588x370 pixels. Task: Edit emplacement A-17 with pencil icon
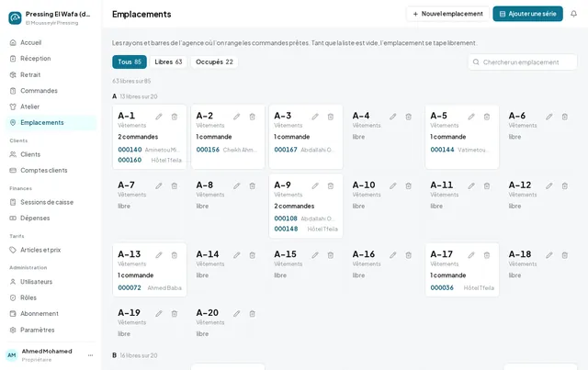pyautogui.click(x=471, y=255)
